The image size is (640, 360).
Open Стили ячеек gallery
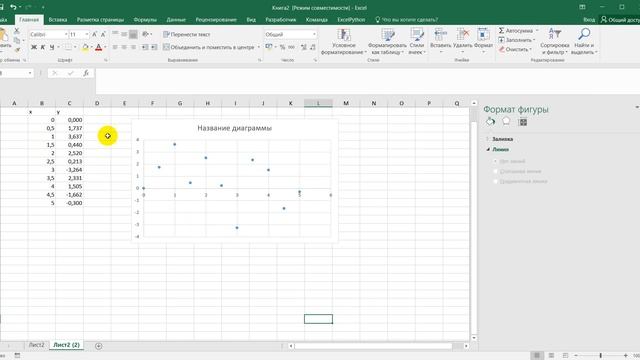417,41
